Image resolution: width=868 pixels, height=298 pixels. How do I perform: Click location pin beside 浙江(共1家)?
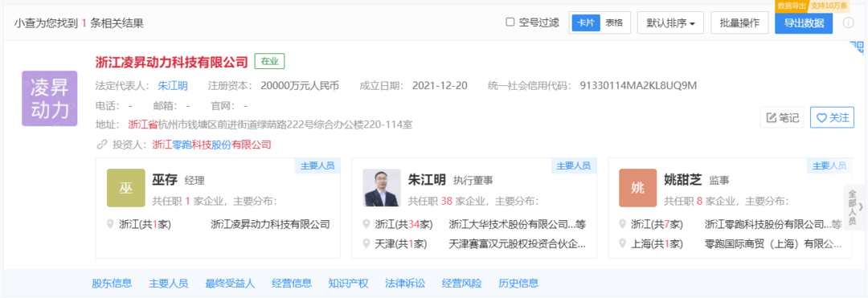[x=109, y=224]
